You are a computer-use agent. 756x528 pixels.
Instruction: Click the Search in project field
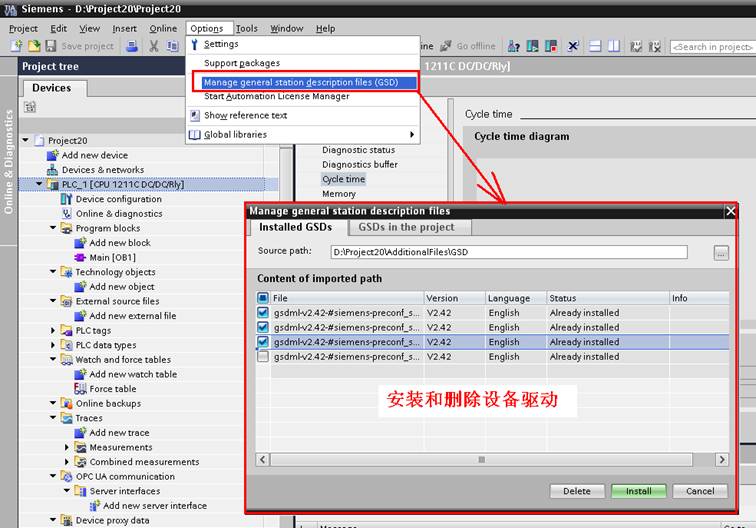click(x=712, y=47)
